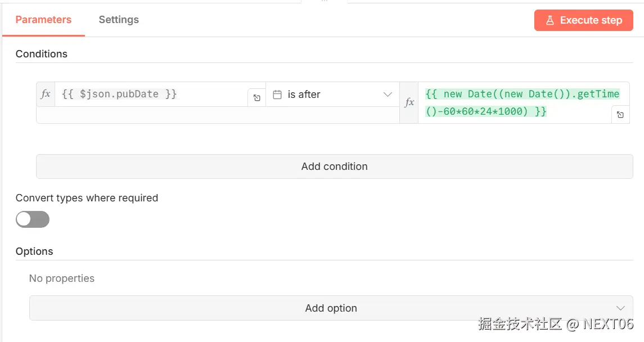Image resolution: width=644 pixels, height=342 pixels.
Task: Open expression editor for the pubDate field
Action: coord(256,98)
